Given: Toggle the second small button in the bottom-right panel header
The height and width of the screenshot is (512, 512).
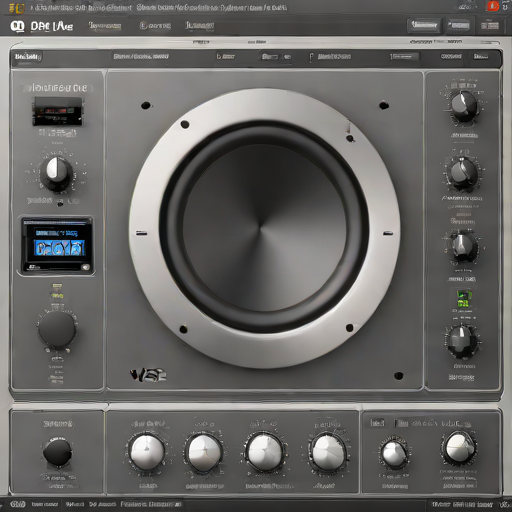Looking at the screenshot, I should (401, 423).
